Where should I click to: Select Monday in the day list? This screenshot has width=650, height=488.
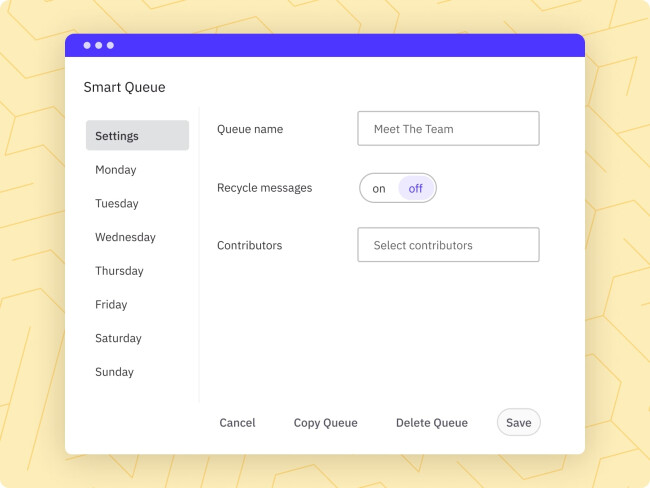coord(116,170)
